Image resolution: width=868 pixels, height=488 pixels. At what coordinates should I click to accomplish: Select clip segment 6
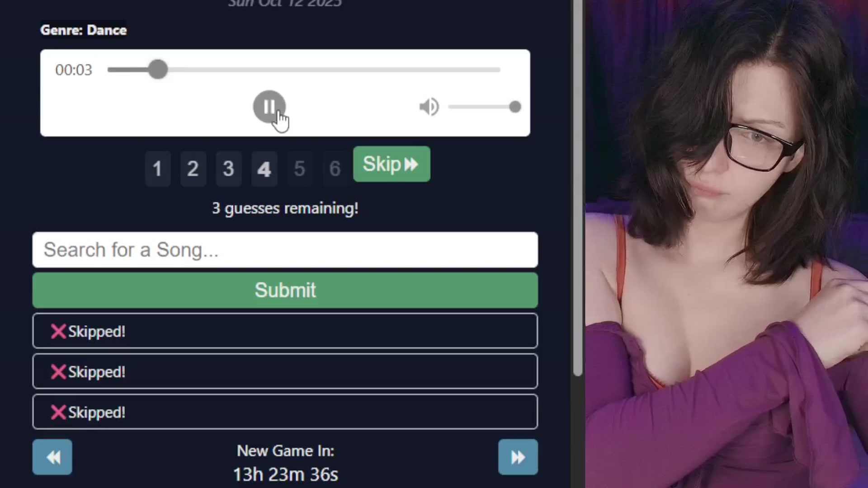pos(335,169)
